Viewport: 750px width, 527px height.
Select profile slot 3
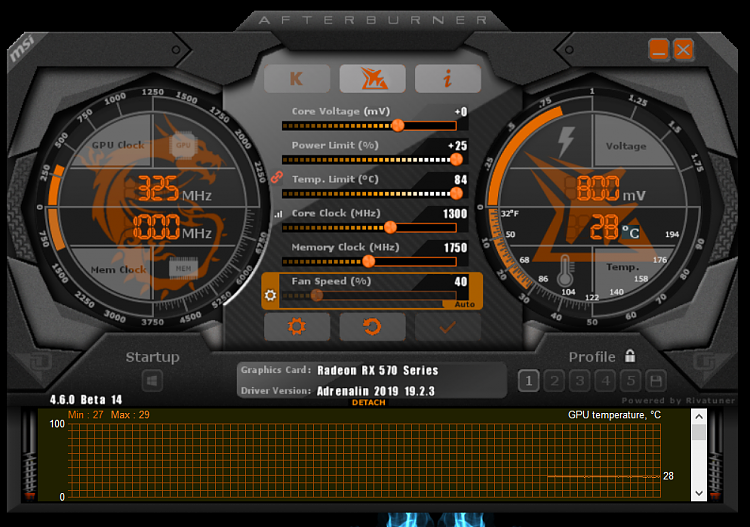(580, 381)
